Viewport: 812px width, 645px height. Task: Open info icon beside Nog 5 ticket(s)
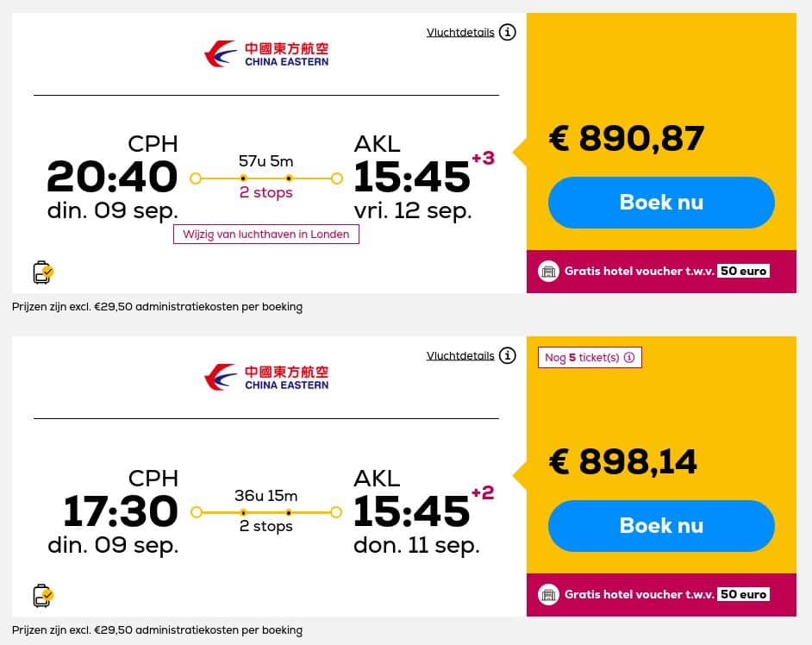629,357
